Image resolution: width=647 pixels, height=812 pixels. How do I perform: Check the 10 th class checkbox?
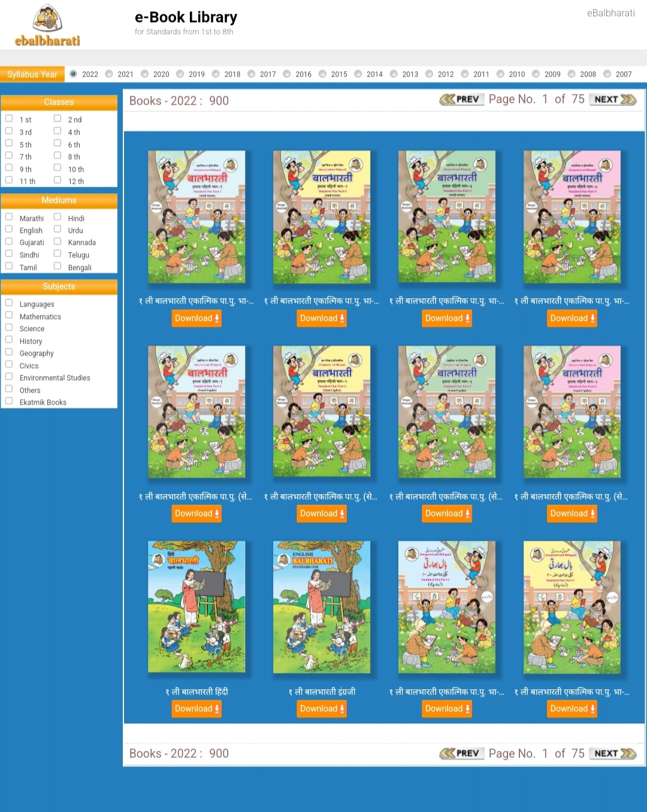58,168
